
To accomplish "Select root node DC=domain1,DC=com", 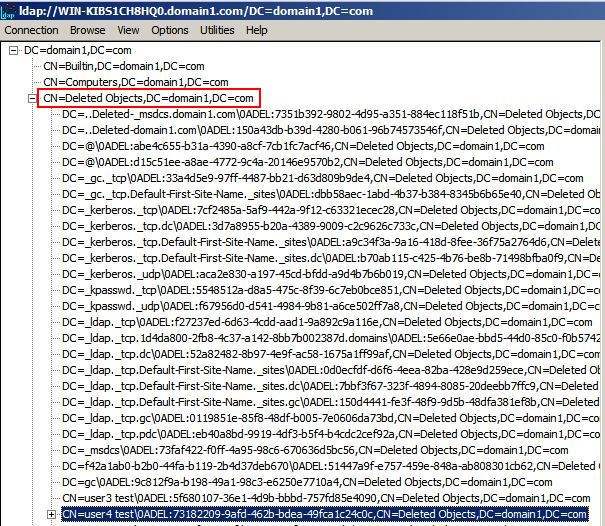I will [78, 50].
